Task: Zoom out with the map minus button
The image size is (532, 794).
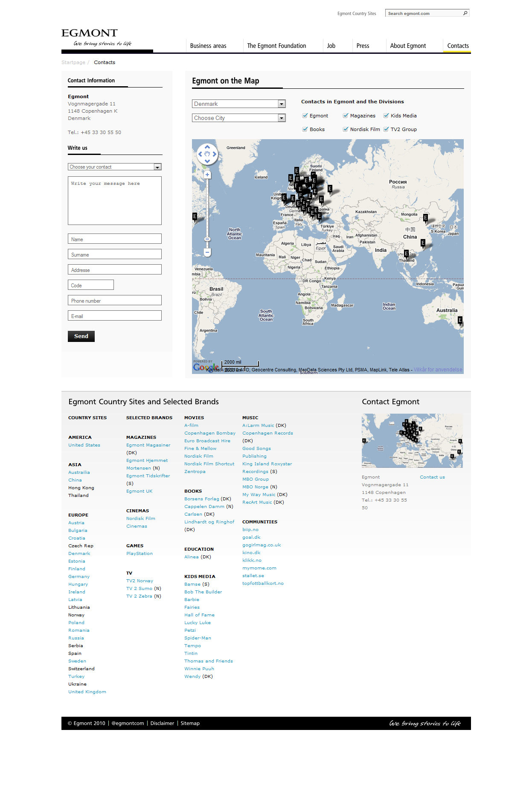Action: coord(207,252)
